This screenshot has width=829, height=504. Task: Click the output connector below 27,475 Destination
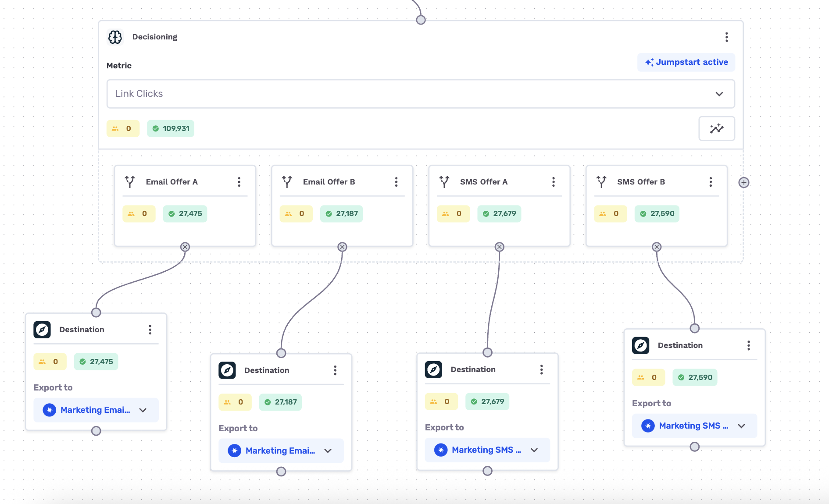click(x=96, y=431)
